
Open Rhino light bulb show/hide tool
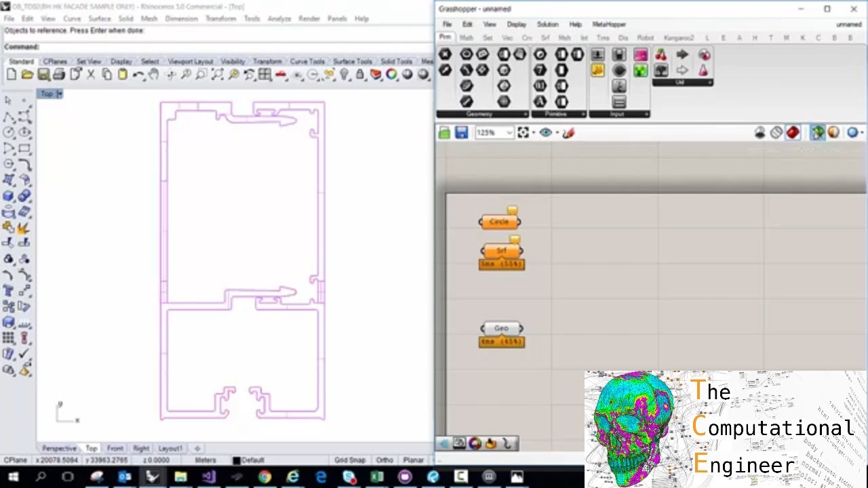coord(344,75)
